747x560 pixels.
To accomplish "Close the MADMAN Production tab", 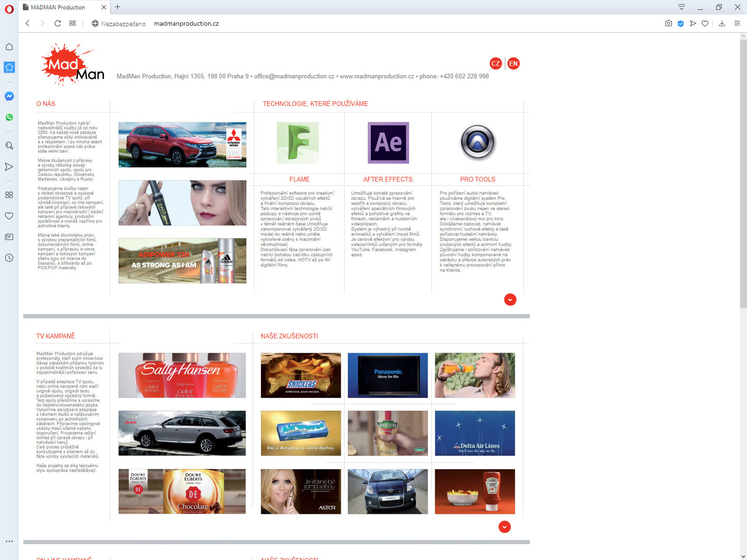I will pos(104,7).
